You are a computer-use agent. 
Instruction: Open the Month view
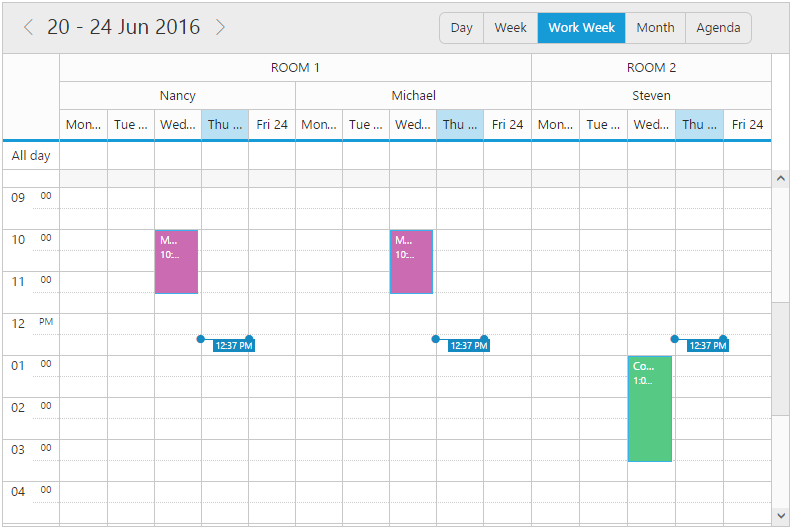pyautogui.click(x=655, y=28)
